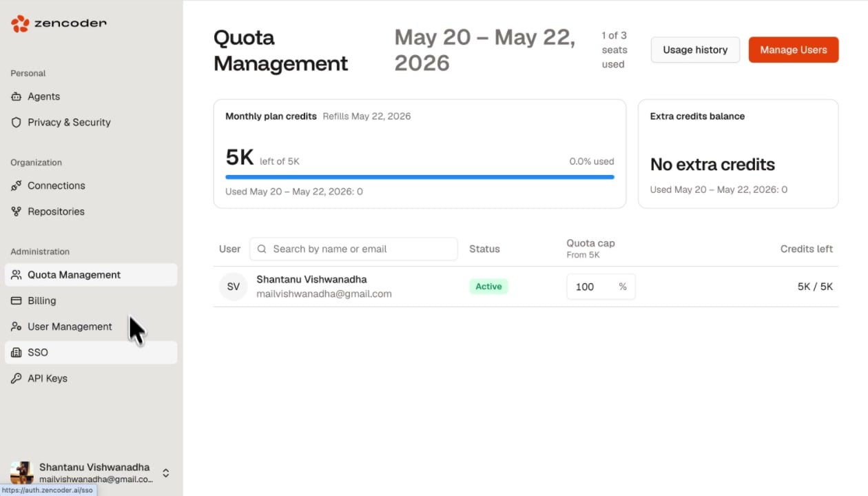This screenshot has height=496, width=868.
Task: Click the "1 of 3 seats used" text
Action: click(614, 50)
